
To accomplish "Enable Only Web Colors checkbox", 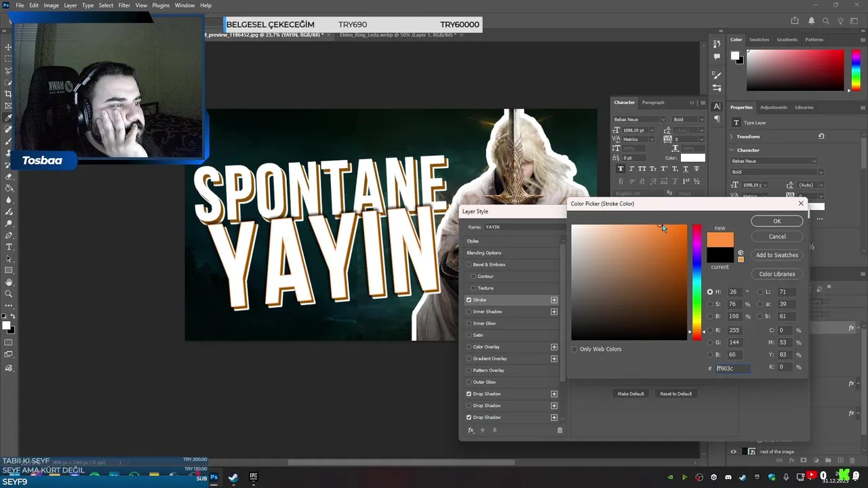I will pyautogui.click(x=574, y=349).
